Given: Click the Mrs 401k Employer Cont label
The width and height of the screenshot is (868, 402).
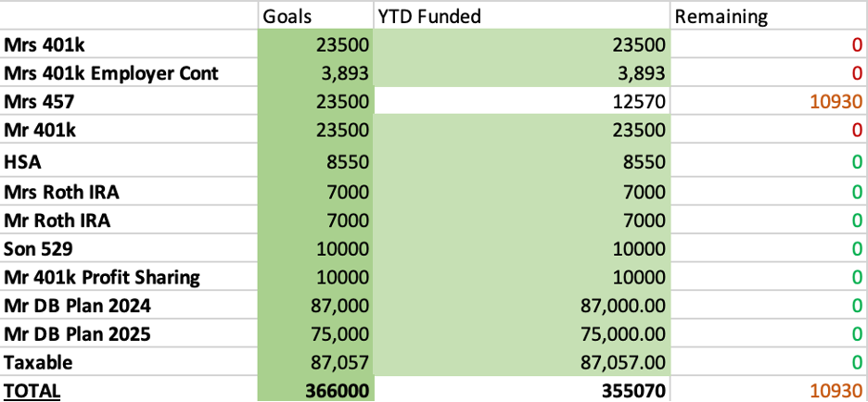Looking at the screenshot, I should [x=110, y=73].
